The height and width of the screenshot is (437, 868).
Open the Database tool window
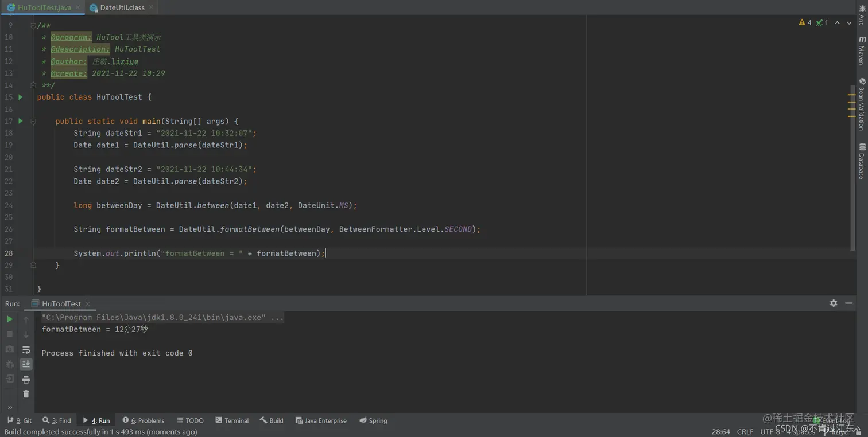pos(862,162)
